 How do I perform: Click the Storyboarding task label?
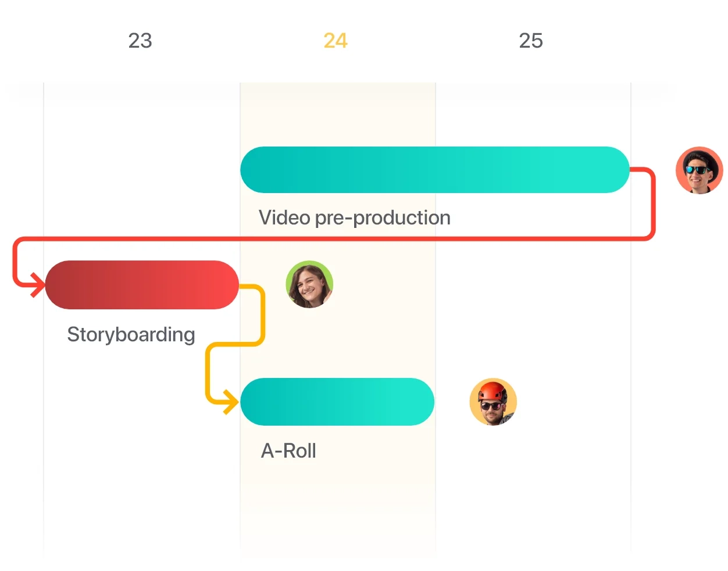click(131, 334)
